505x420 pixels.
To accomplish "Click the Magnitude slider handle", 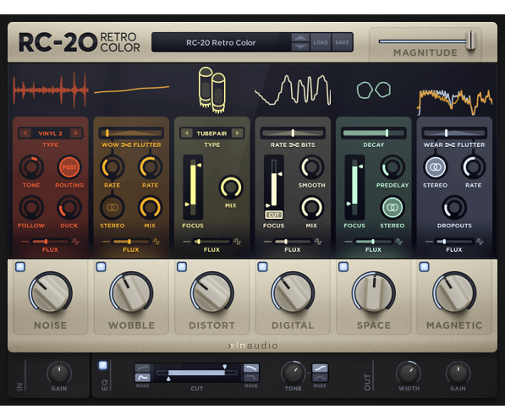I will pos(470,41).
